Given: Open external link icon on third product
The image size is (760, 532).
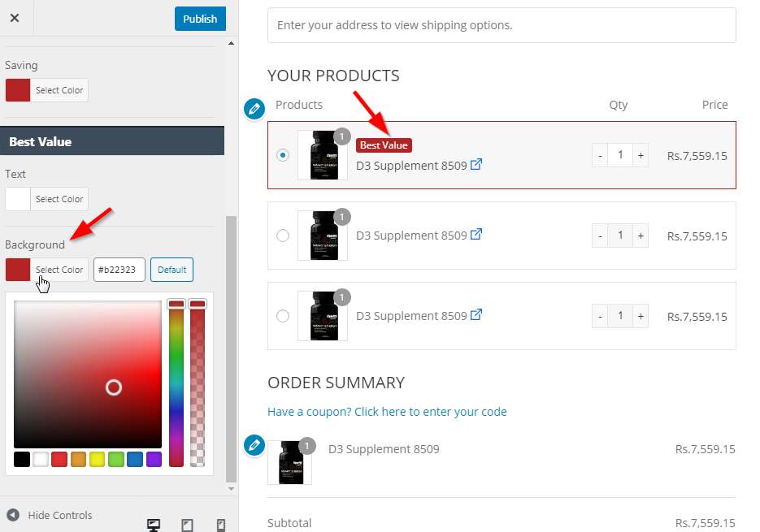Looking at the screenshot, I should coord(477,315).
